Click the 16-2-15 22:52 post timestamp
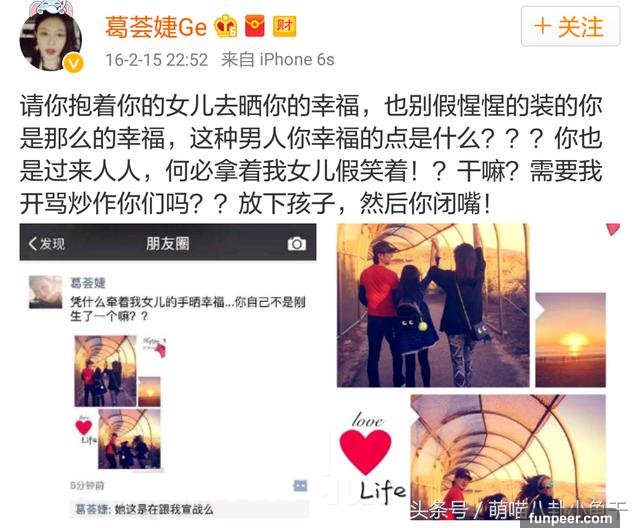This screenshot has width=640, height=528. [x=157, y=60]
